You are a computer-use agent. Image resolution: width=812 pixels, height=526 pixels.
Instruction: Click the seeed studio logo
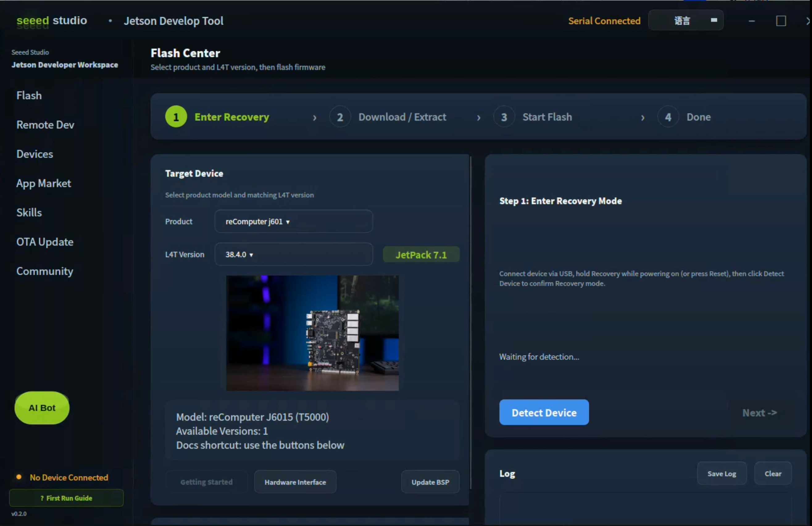[x=52, y=21]
